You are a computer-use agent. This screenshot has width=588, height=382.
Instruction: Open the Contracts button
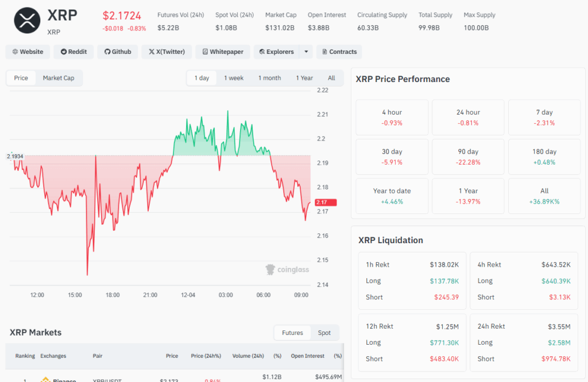click(339, 52)
